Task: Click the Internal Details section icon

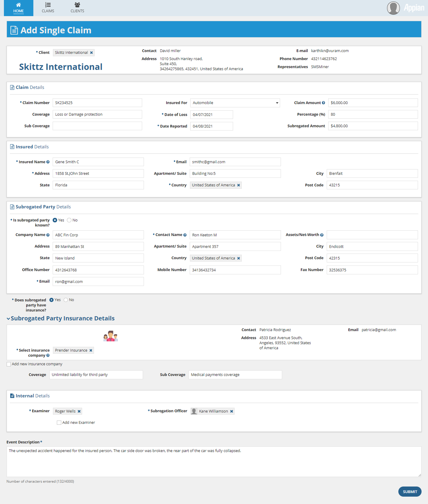Action: coord(12,396)
